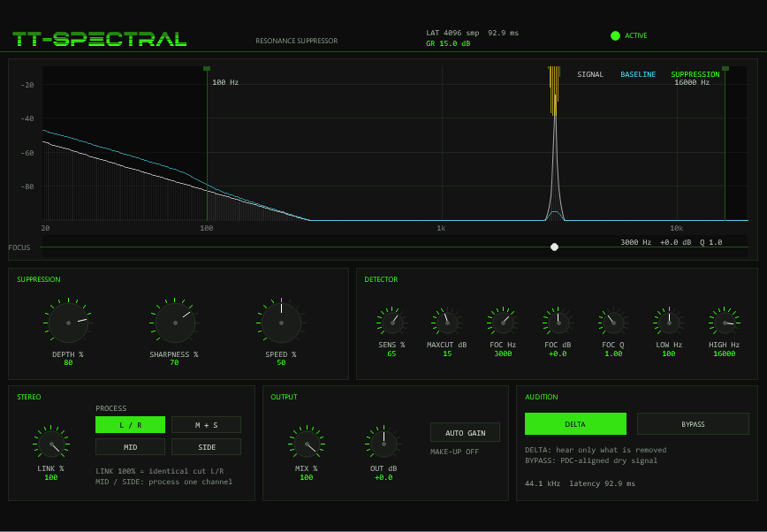The width and height of the screenshot is (767, 532).
Task: Click the FOC Q value 1.00
Action: click(613, 353)
